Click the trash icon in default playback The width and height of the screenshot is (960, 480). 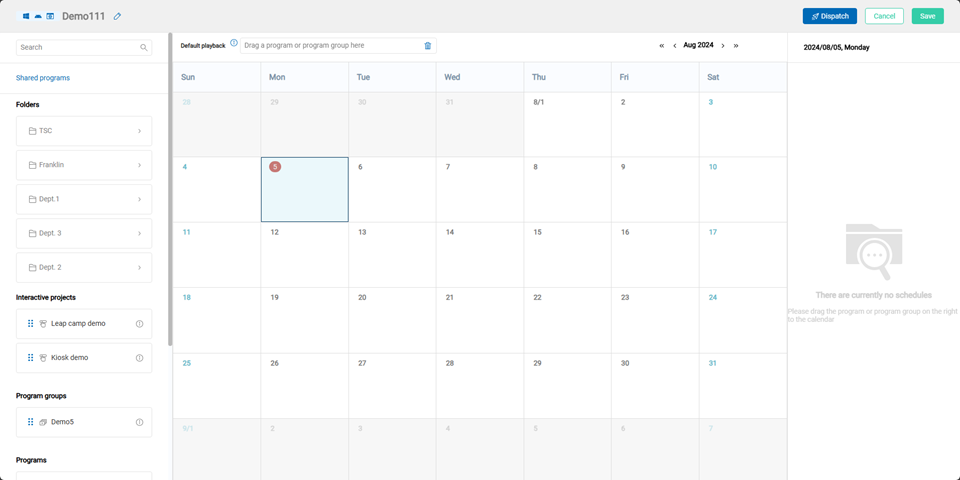pos(428,46)
